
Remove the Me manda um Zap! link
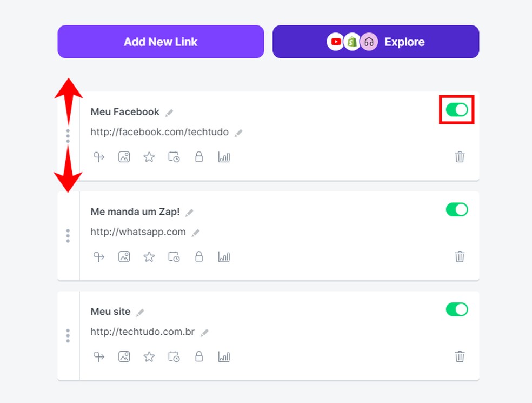(x=460, y=256)
